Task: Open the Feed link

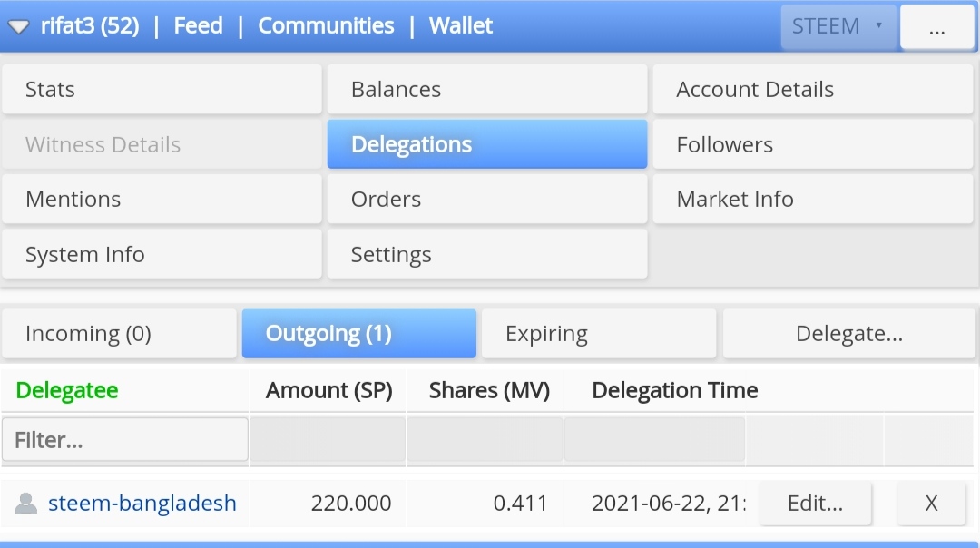Action: point(198,25)
